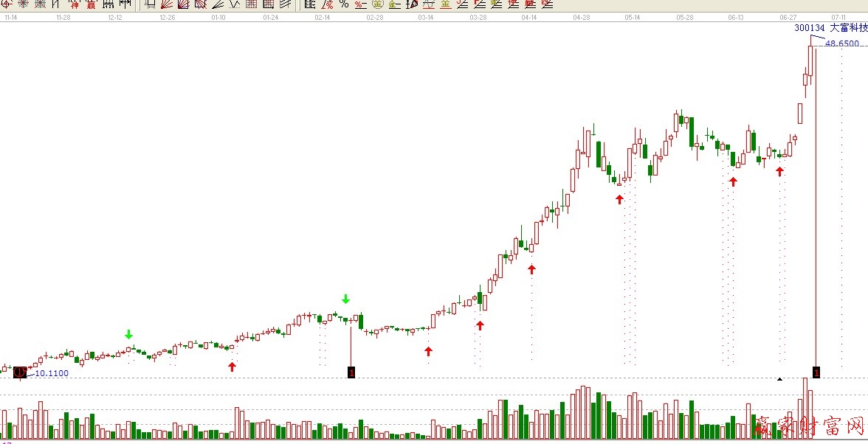Click the red slash-percent toolbar icon
This screenshot has width=868, height=444.
point(327,4)
